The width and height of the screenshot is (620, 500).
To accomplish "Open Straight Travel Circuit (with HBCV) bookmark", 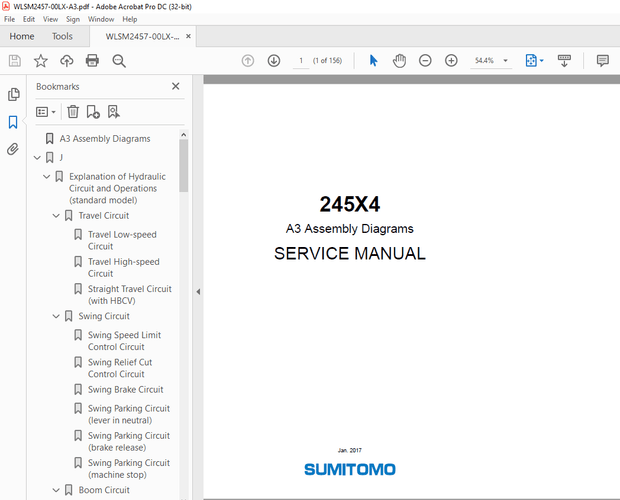I will [130, 295].
